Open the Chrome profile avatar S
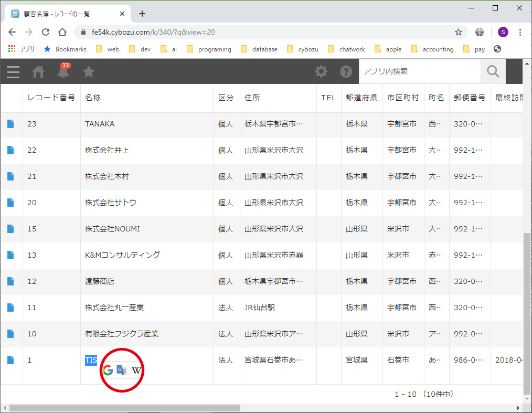532x413 pixels. [x=503, y=32]
